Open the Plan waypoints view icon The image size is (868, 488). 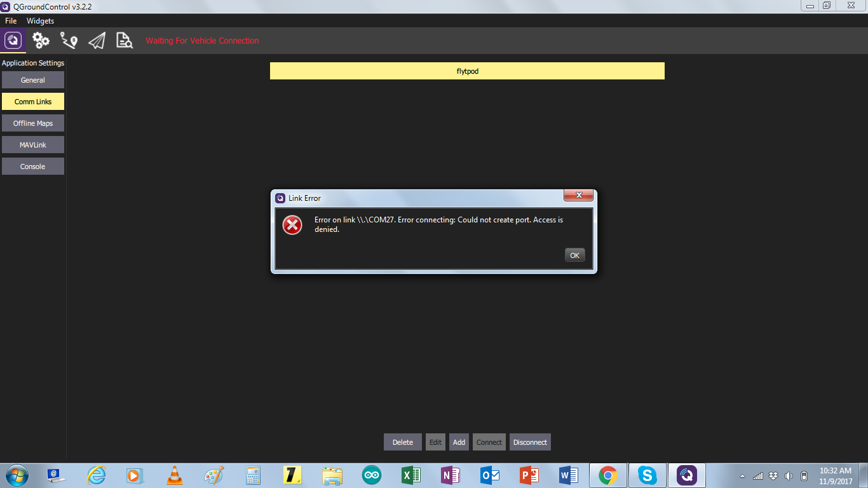pyautogui.click(x=69, y=41)
